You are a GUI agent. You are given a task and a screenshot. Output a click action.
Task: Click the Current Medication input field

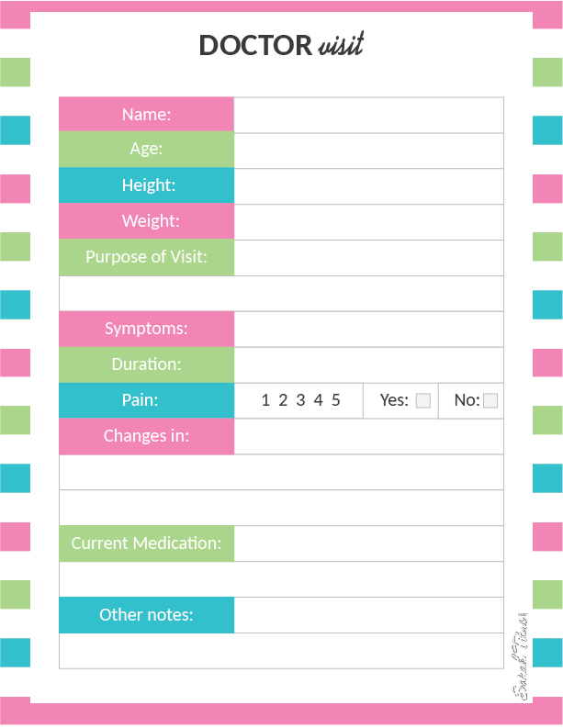369,544
